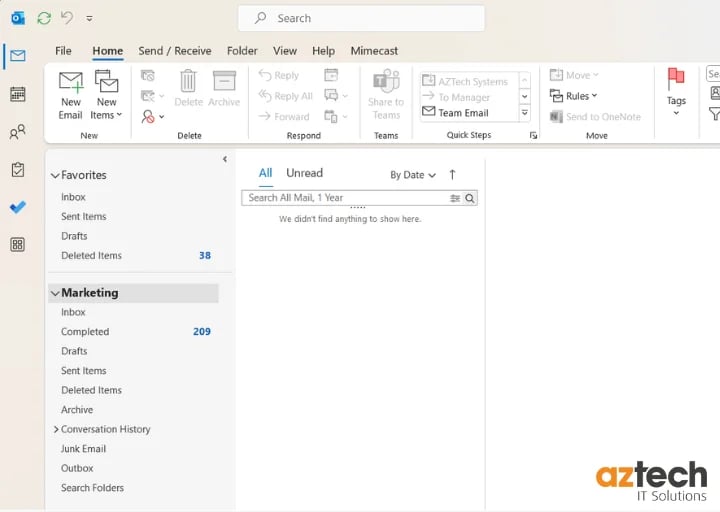The image size is (720, 512).
Task: Open the Calendar view in left rail
Action: 18,94
